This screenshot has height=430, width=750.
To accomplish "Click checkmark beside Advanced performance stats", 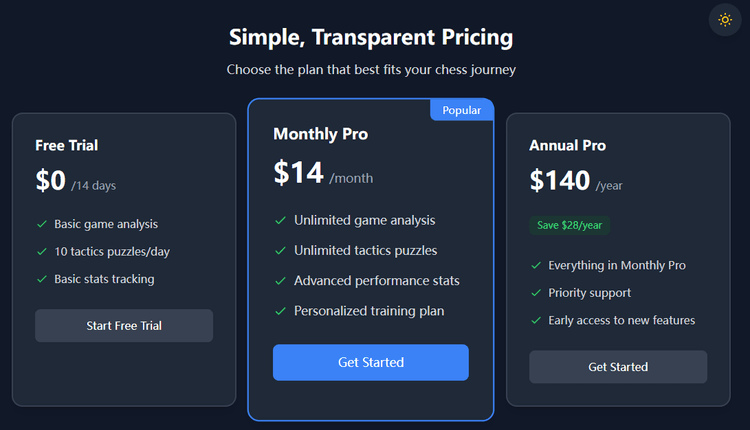I will point(280,281).
